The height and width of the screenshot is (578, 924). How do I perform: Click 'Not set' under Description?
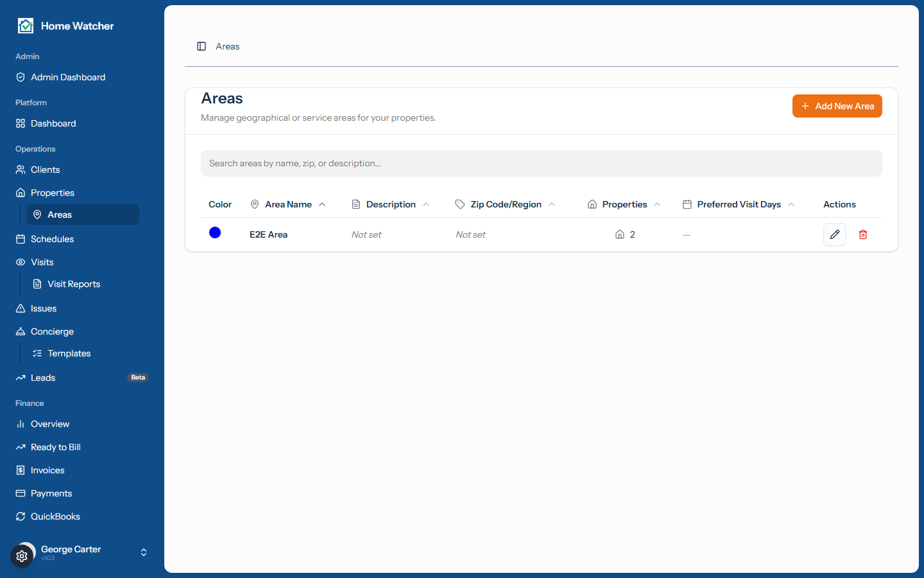tap(366, 234)
